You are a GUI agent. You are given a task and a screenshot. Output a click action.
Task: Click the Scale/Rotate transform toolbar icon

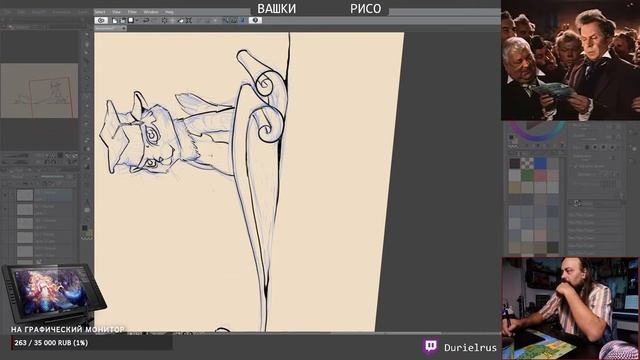point(189,20)
